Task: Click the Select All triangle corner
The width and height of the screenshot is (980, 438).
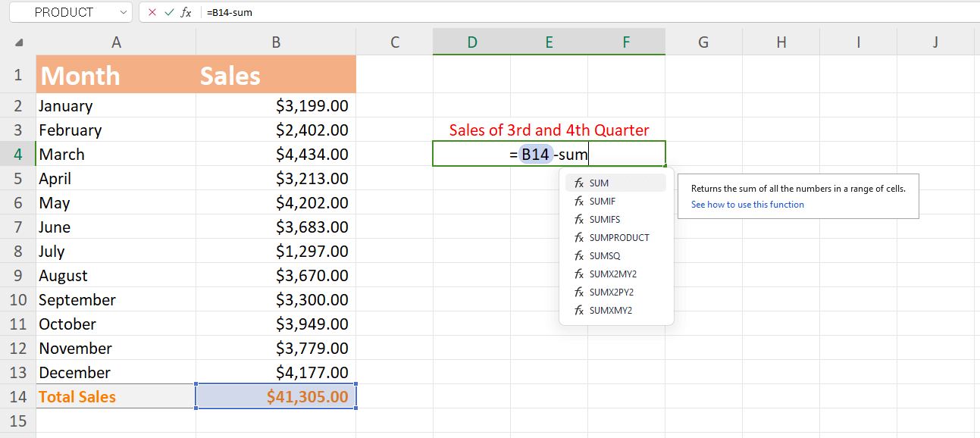Action: (17, 42)
